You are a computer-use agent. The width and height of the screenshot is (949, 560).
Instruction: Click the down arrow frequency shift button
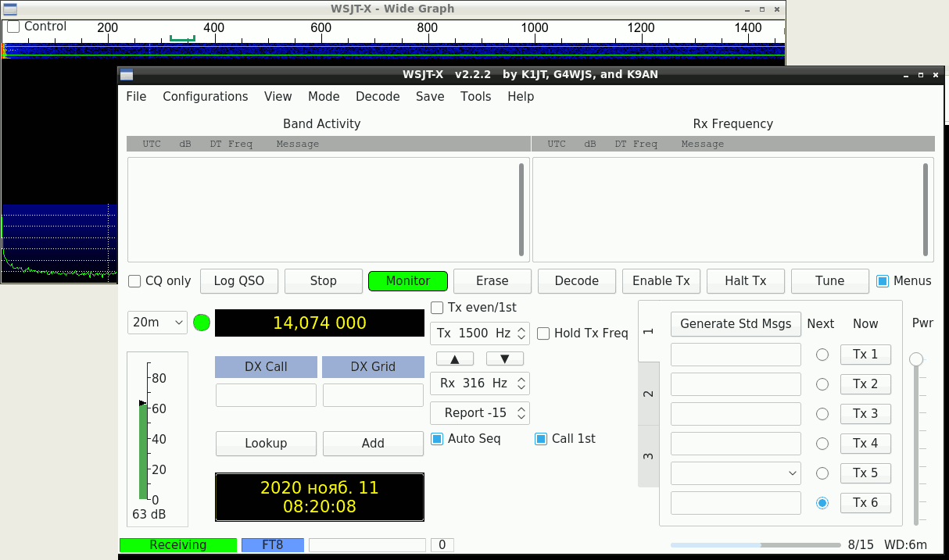pyautogui.click(x=505, y=358)
